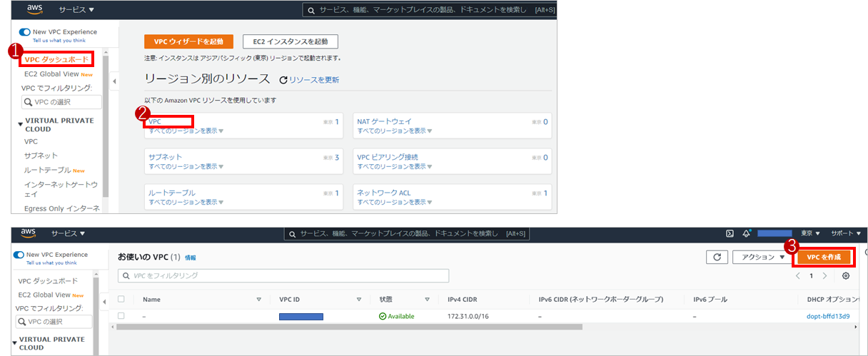Select VPC under Virtual Private Cloud sidebar
Viewport: 868px width, 356px height.
[x=31, y=141]
